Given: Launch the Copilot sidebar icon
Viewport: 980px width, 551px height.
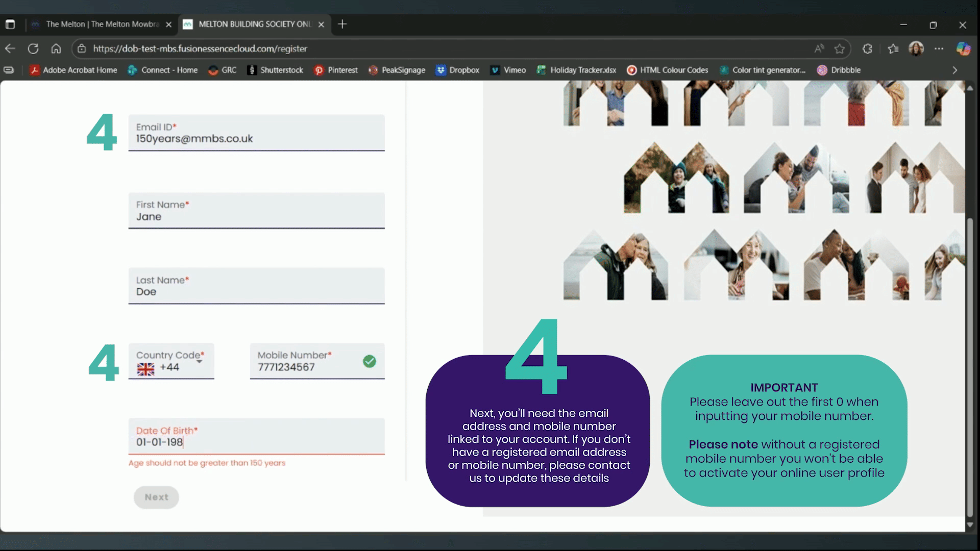Looking at the screenshot, I should [x=963, y=48].
